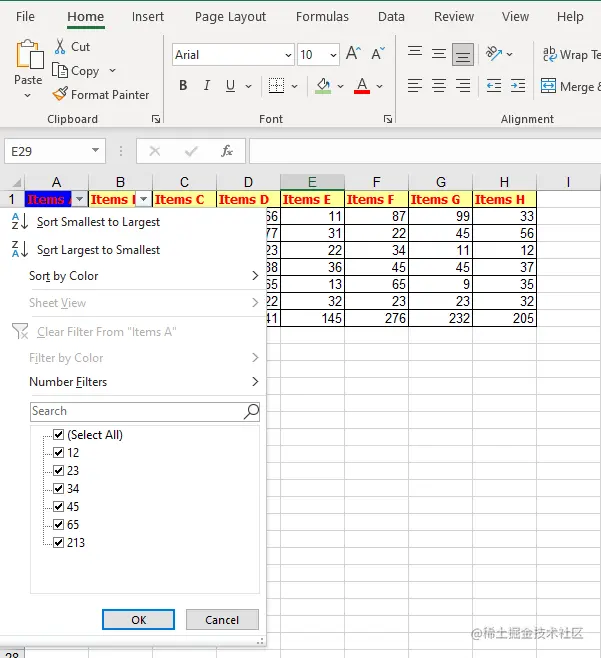
Task: Increase font size with the larger A icon
Action: (353, 54)
